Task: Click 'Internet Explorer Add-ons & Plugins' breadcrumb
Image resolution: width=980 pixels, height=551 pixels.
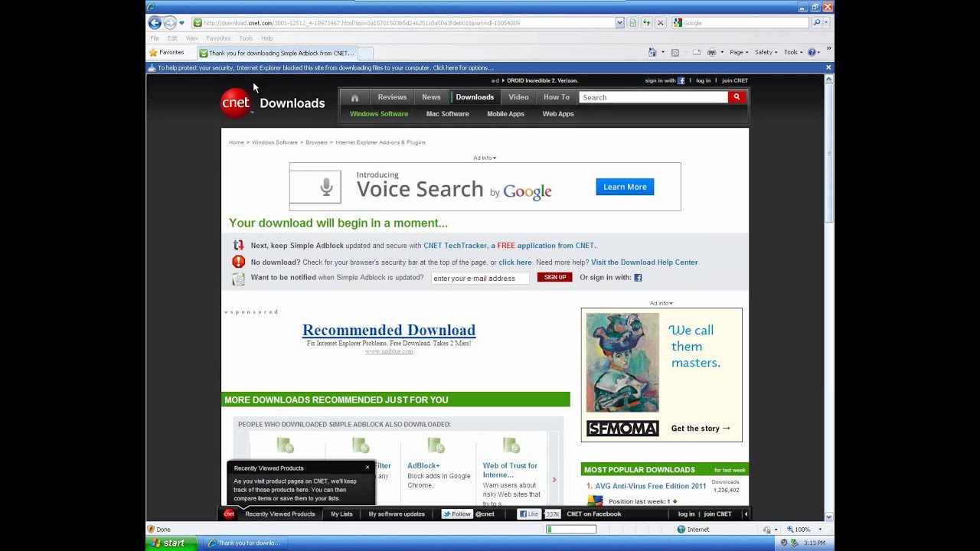Action: (x=381, y=142)
